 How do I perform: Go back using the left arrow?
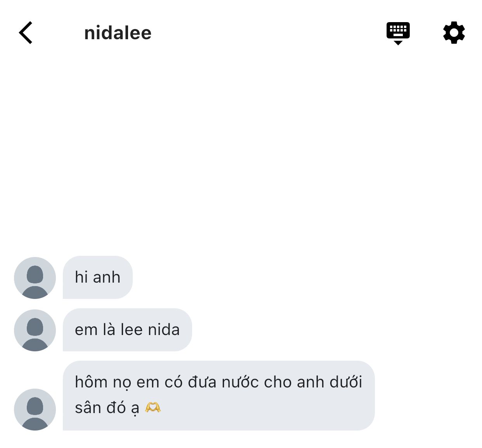click(x=26, y=33)
